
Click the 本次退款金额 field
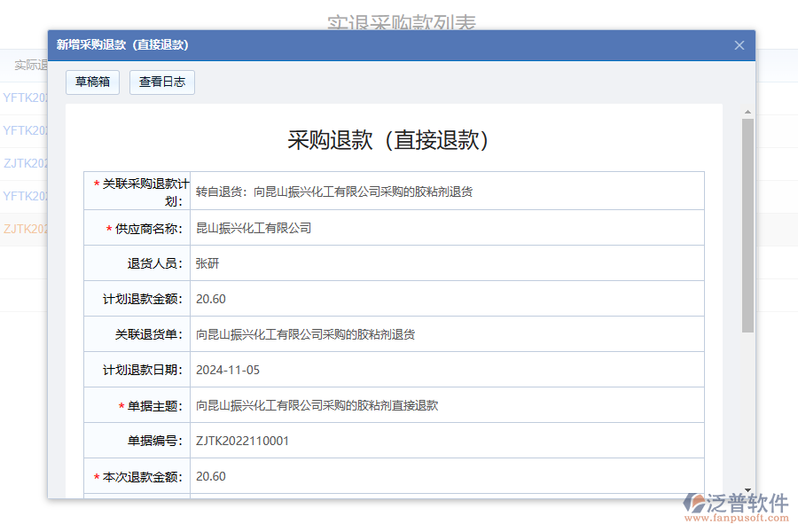click(443, 476)
